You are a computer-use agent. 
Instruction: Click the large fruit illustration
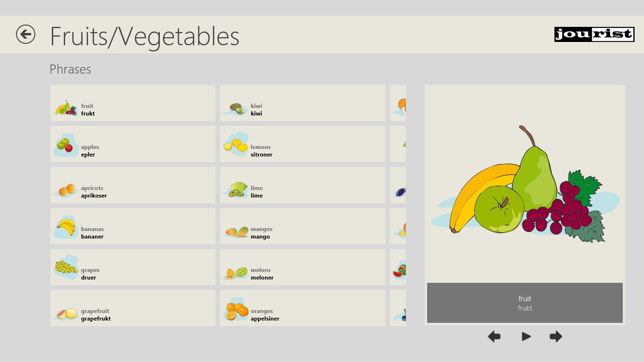525,184
